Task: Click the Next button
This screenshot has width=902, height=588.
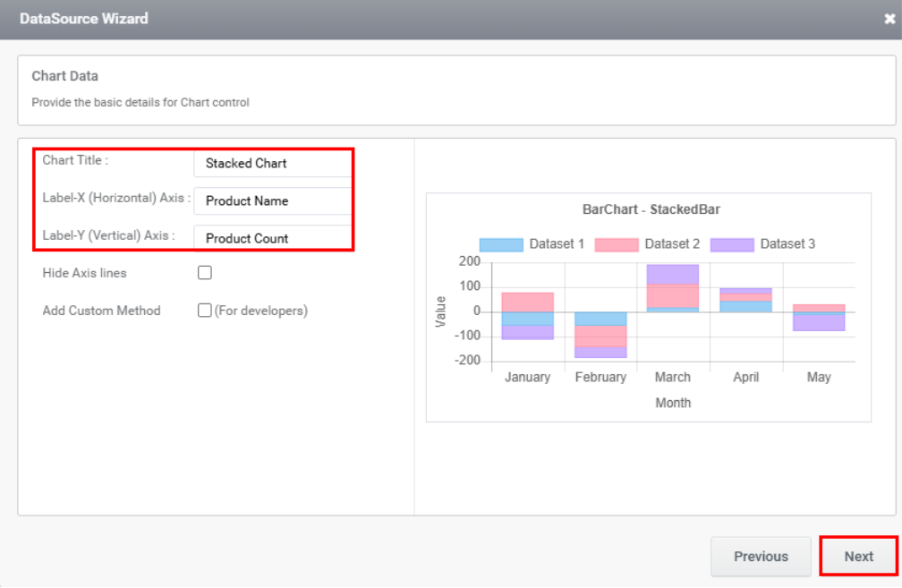Action: click(858, 556)
